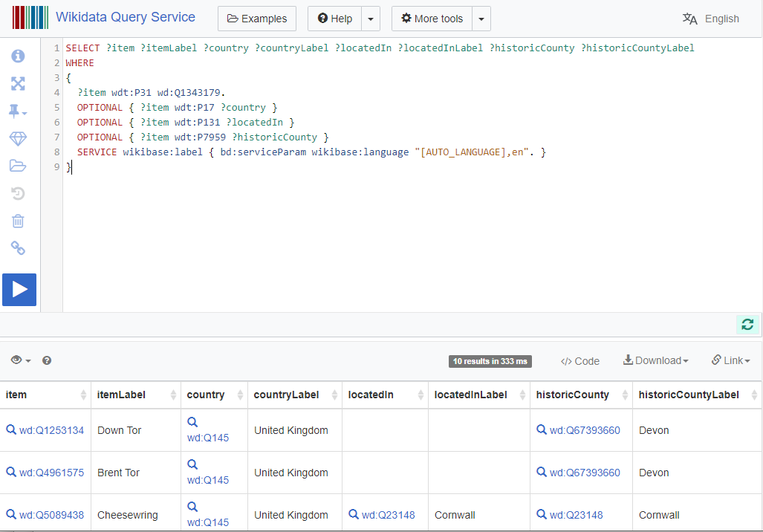Open the Examples button
The height and width of the screenshot is (532, 763).
[257, 19]
